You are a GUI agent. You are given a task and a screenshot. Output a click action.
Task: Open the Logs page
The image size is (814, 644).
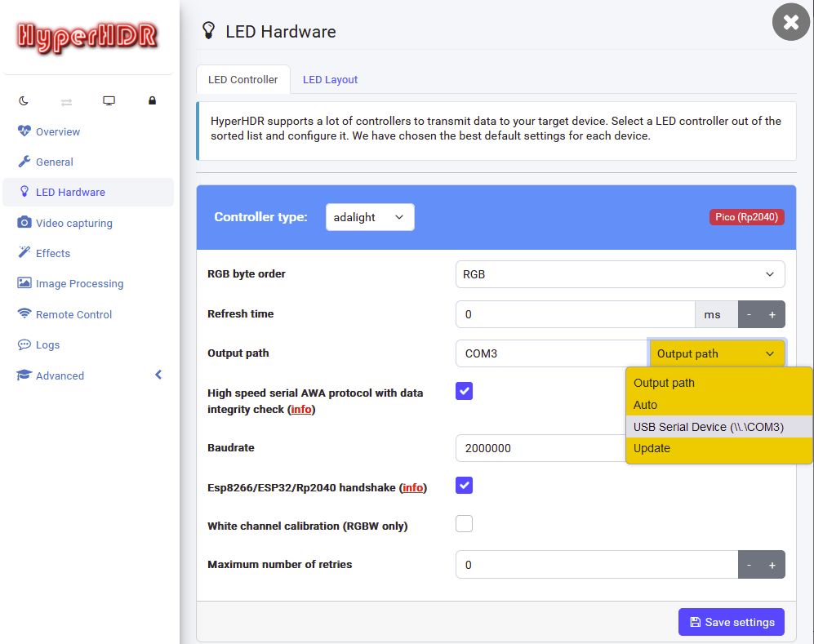click(47, 345)
